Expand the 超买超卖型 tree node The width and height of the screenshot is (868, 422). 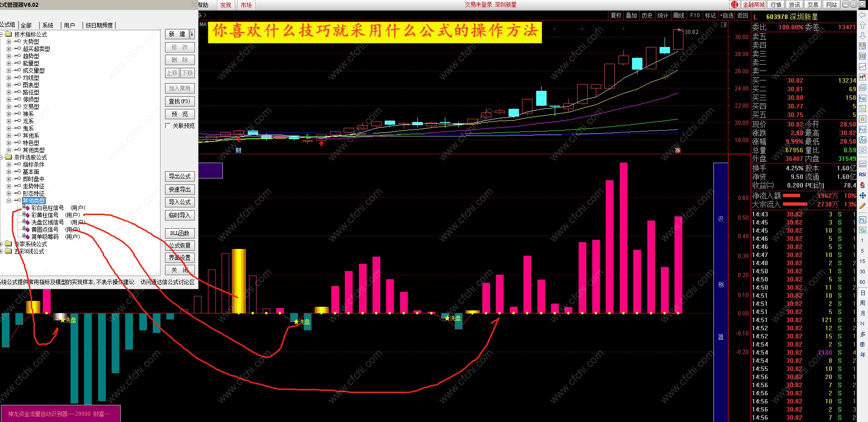(x=9, y=49)
